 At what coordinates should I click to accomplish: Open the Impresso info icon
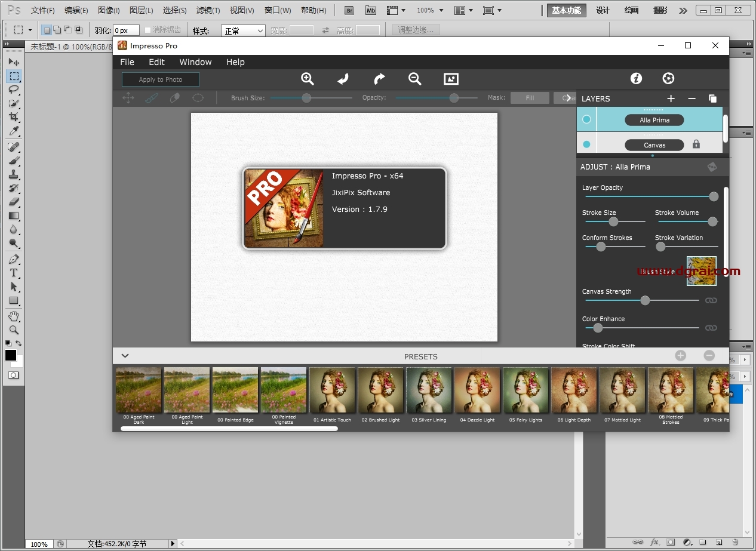[637, 78]
